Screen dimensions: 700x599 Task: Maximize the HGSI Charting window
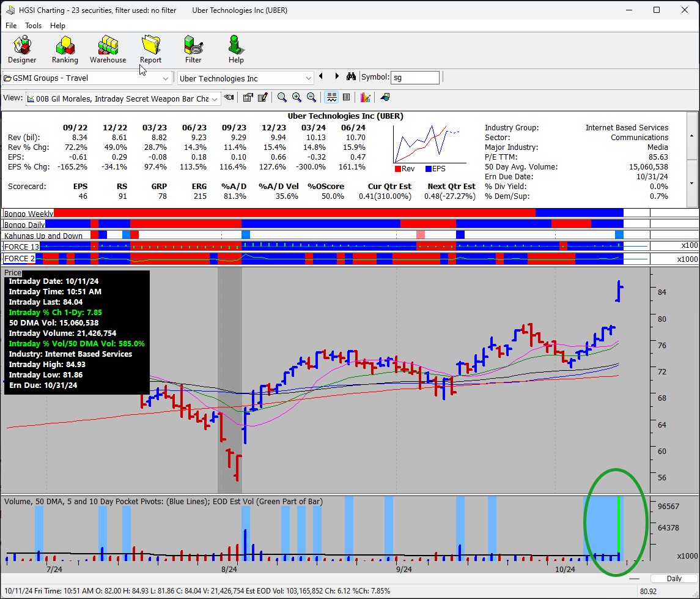(656, 10)
